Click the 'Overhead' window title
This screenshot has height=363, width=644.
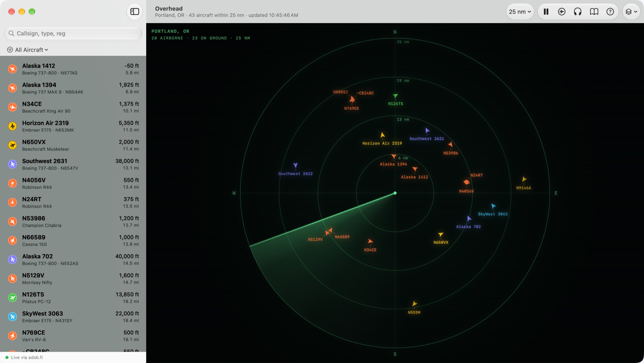point(169,9)
